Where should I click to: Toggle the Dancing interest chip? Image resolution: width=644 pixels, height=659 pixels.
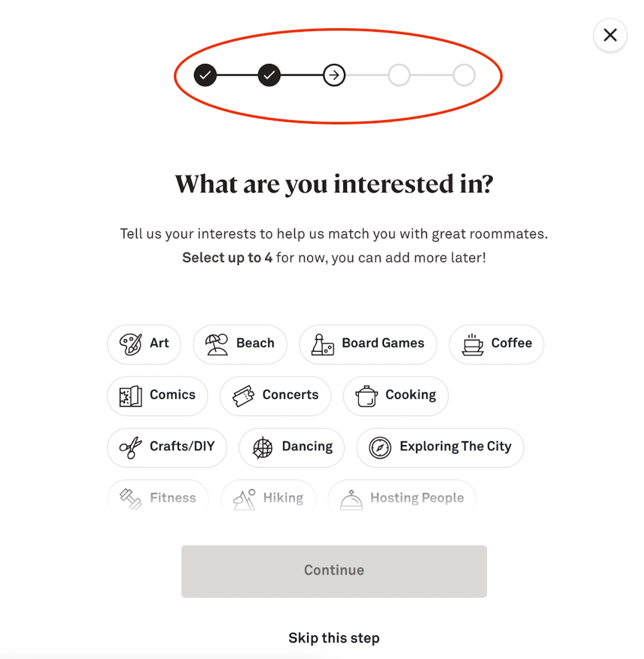coord(292,447)
